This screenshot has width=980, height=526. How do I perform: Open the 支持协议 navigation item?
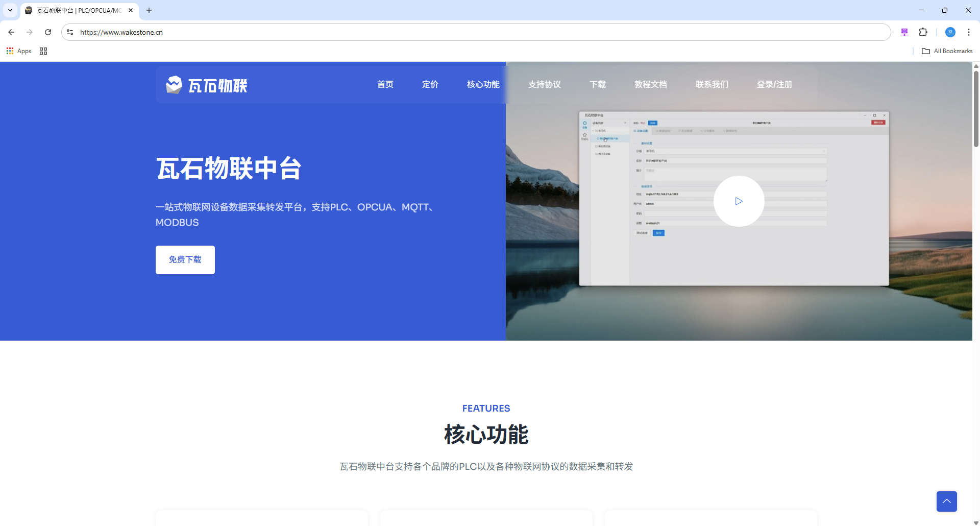click(544, 84)
